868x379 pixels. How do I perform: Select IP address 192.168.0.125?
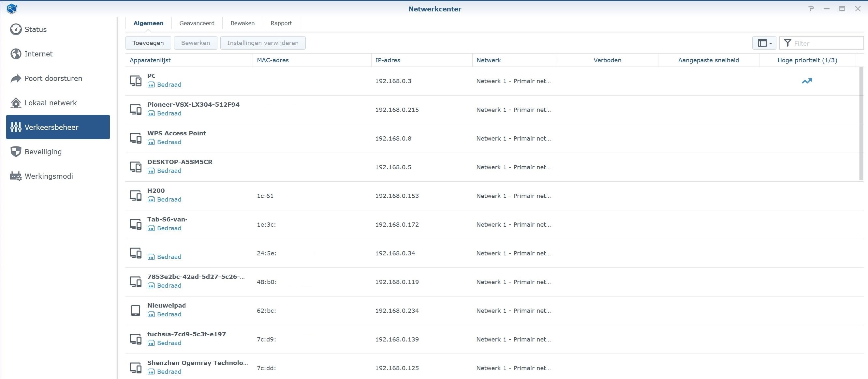point(397,368)
